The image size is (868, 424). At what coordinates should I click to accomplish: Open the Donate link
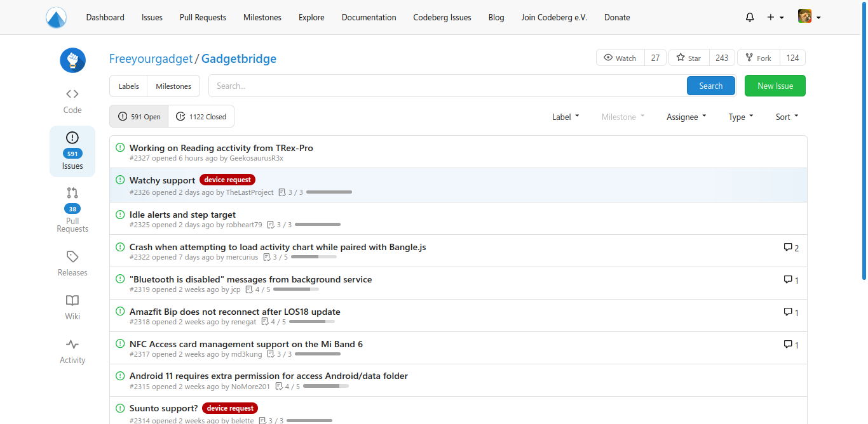pyautogui.click(x=617, y=17)
